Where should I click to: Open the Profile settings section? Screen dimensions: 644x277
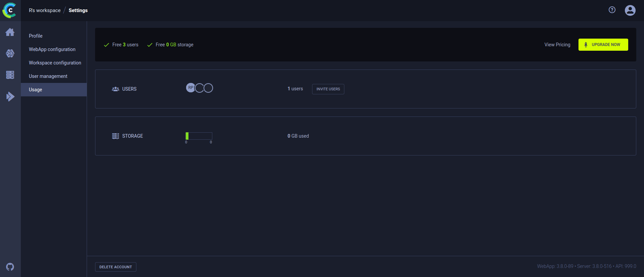tap(36, 36)
